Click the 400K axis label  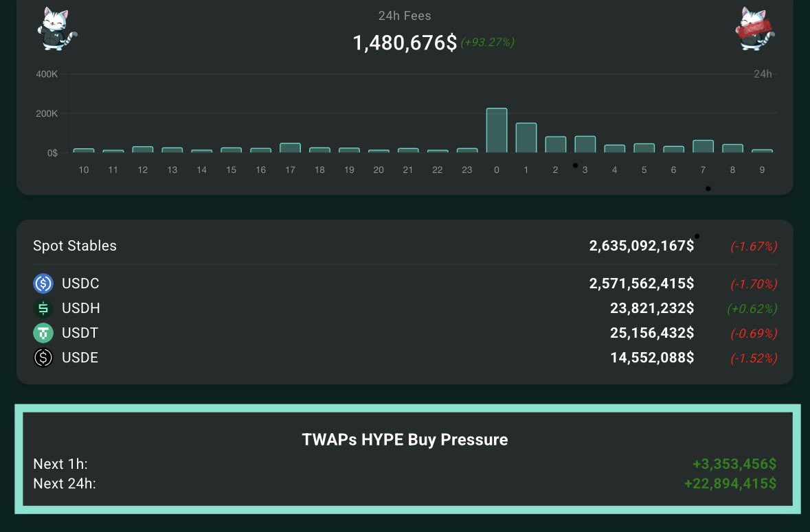(x=47, y=74)
